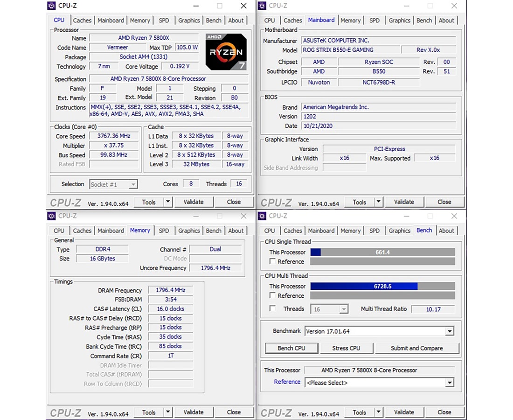This screenshot has width=513, height=420.
Task: Click Command Rate value 1T
Action: (170, 356)
